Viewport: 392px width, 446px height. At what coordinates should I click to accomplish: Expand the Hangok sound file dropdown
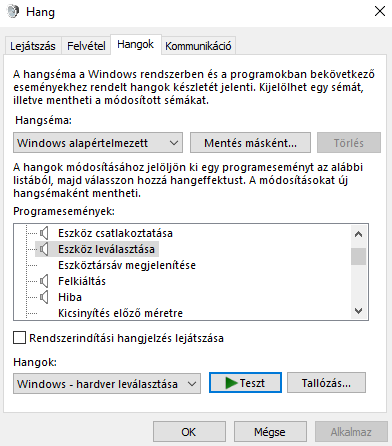tap(107, 384)
